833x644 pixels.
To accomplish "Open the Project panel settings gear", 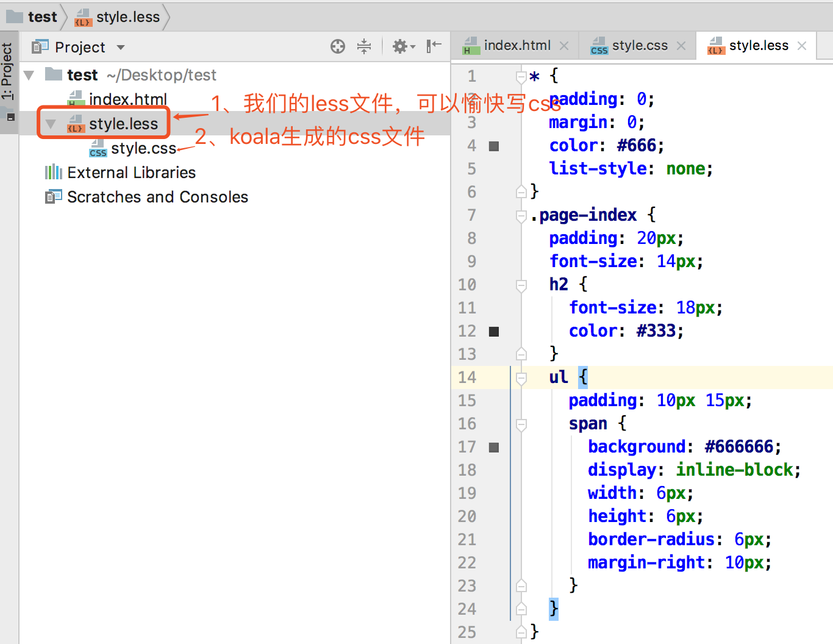I will [400, 46].
